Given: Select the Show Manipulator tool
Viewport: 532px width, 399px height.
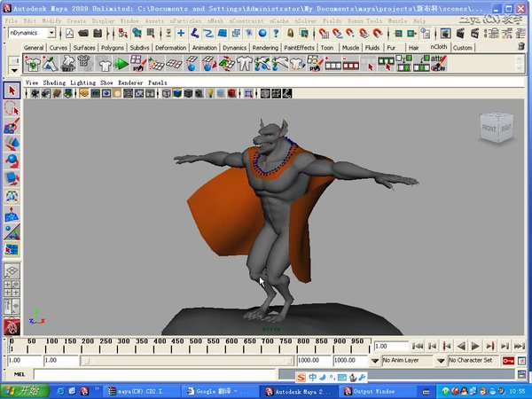Looking at the screenshot, I should pos(12,231).
